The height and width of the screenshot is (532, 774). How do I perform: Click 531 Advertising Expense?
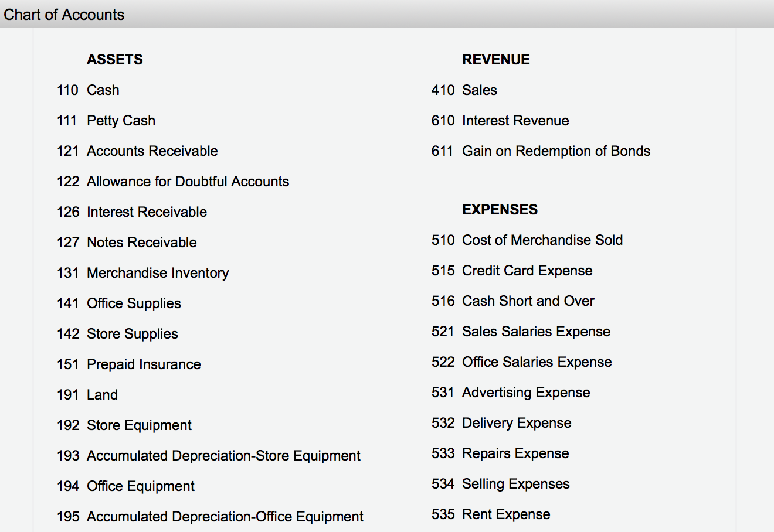coord(511,393)
